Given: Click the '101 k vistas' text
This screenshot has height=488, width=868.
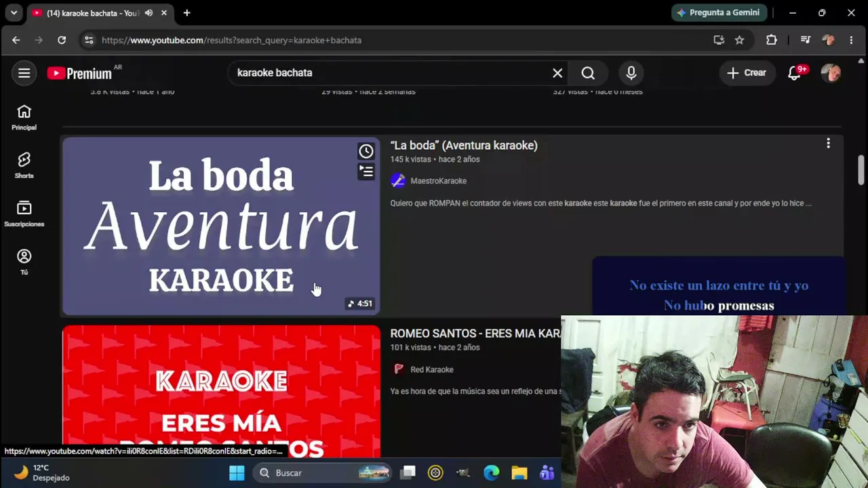Looking at the screenshot, I should (410, 348).
